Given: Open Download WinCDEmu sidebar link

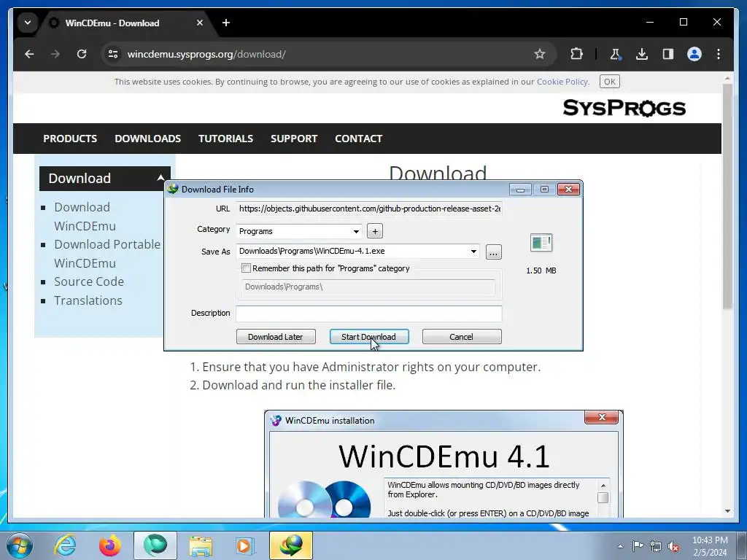Looking at the screenshot, I should [x=85, y=217].
